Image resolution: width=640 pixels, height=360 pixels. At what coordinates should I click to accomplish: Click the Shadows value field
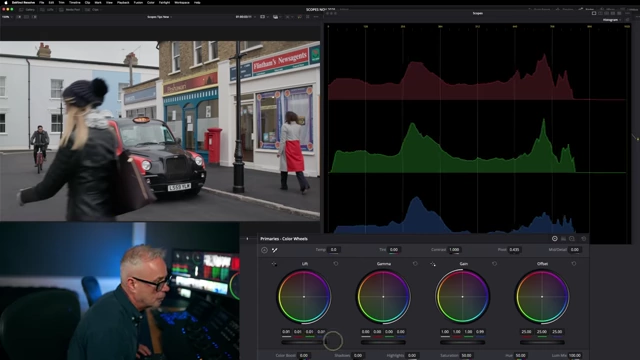click(358, 356)
